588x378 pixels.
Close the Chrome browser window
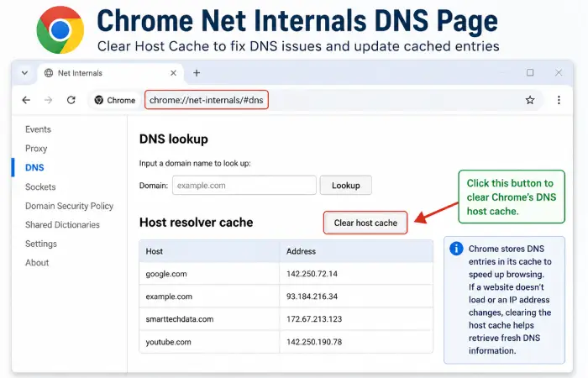[x=559, y=72]
